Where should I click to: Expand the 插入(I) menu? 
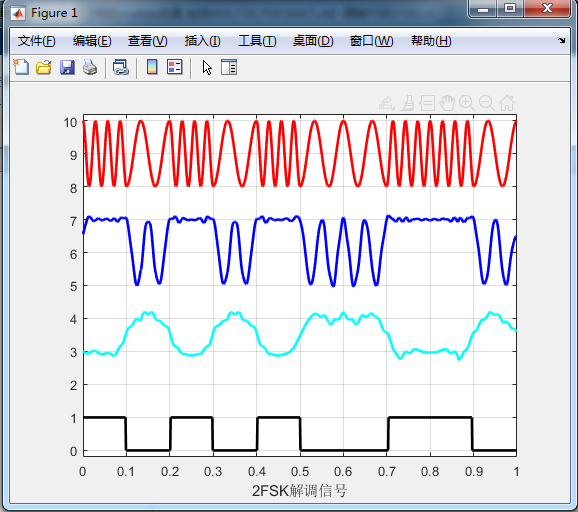(x=202, y=41)
